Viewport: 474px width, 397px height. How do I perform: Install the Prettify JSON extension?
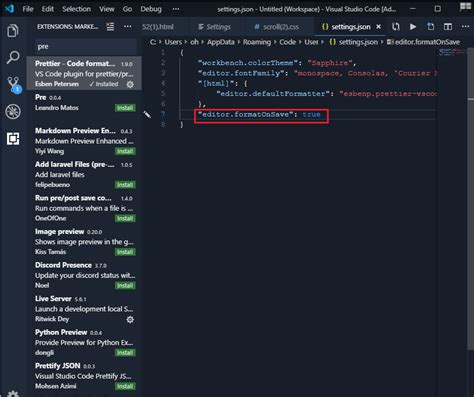click(125, 386)
